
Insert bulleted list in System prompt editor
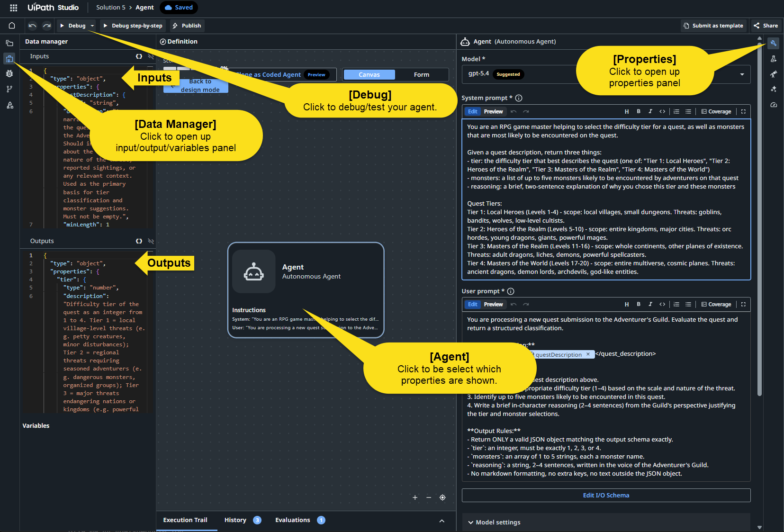688,112
